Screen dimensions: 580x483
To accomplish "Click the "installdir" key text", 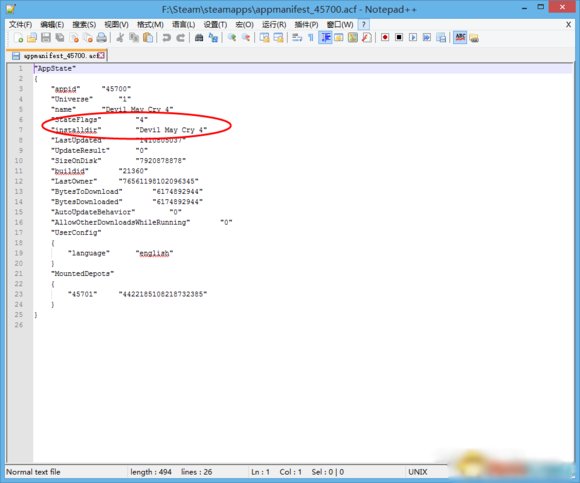I will pyautogui.click(x=76, y=130).
